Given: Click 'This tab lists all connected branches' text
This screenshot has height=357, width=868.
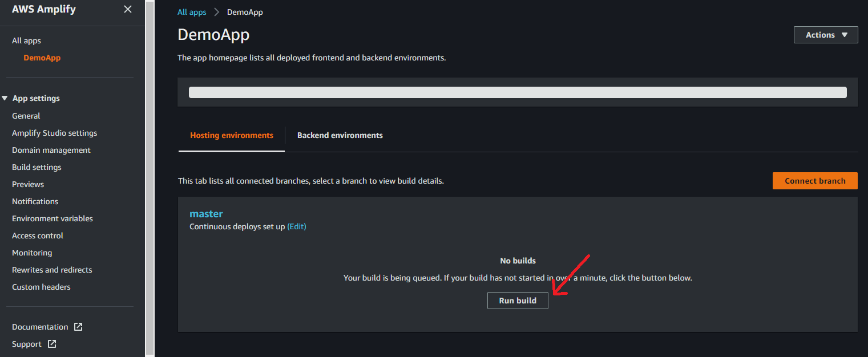Looking at the screenshot, I should [311, 181].
